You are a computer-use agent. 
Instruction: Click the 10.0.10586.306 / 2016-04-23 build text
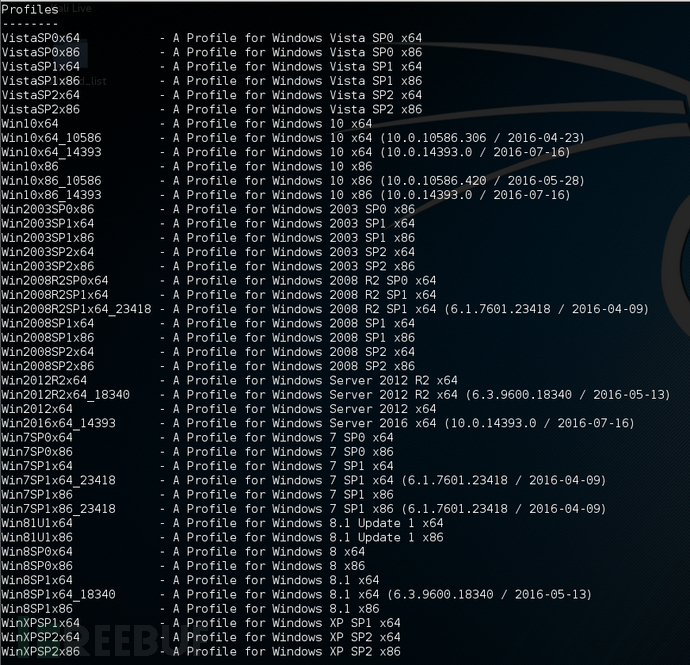point(482,138)
